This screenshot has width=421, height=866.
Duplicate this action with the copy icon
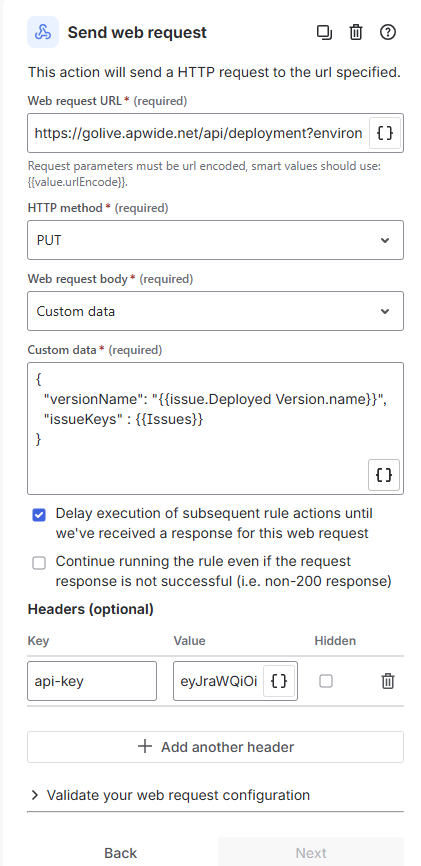[x=324, y=33]
